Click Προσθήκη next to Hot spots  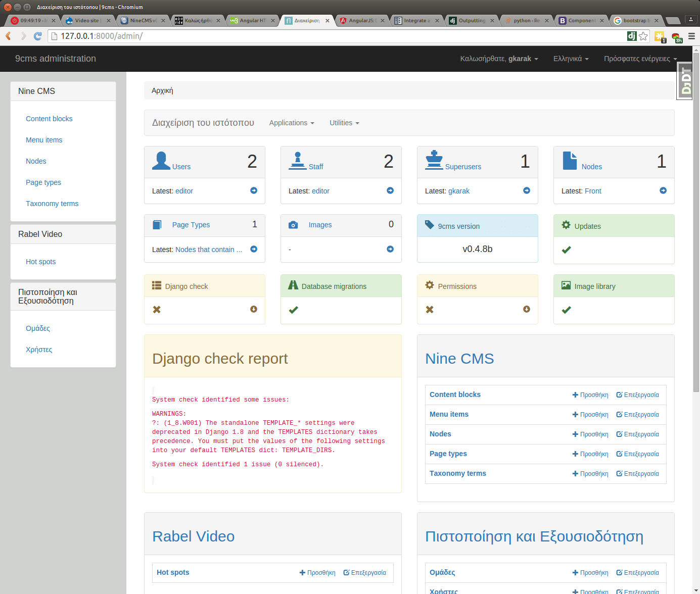click(x=317, y=572)
